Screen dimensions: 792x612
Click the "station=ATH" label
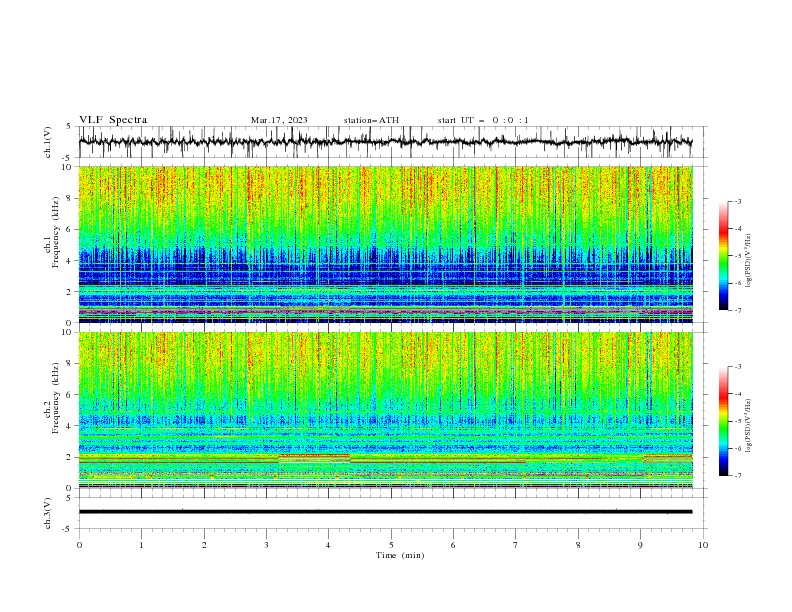(371, 120)
